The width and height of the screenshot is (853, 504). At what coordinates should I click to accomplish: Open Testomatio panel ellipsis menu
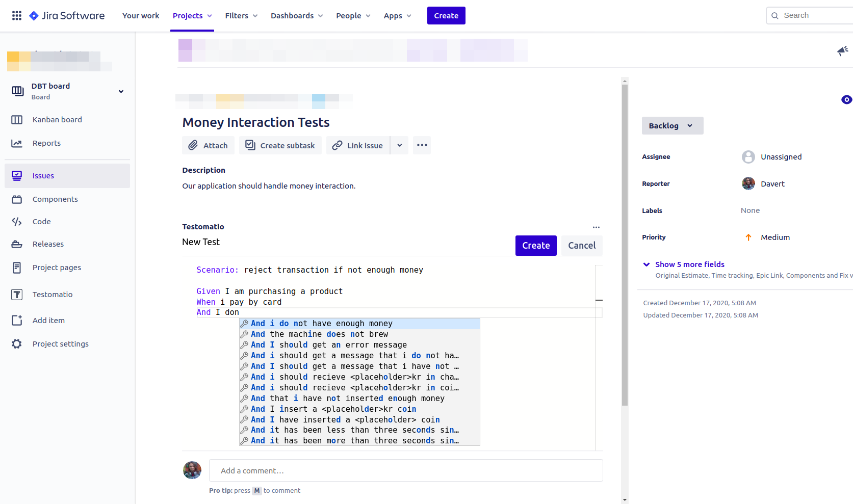[596, 227]
